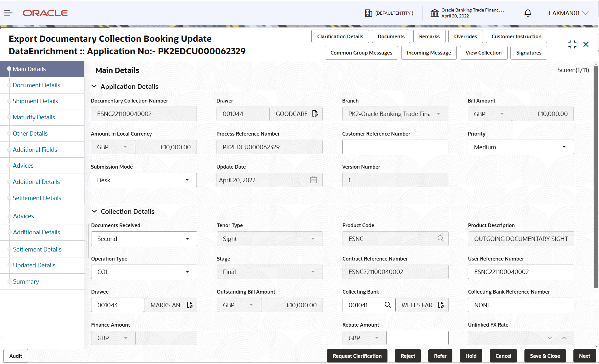Open the LAXMAN01 user menu
This screenshot has width=599, height=364.
[x=568, y=13]
